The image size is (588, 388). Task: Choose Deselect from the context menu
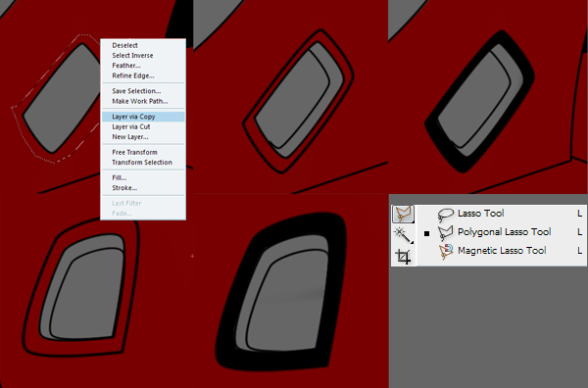click(x=143, y=45)
